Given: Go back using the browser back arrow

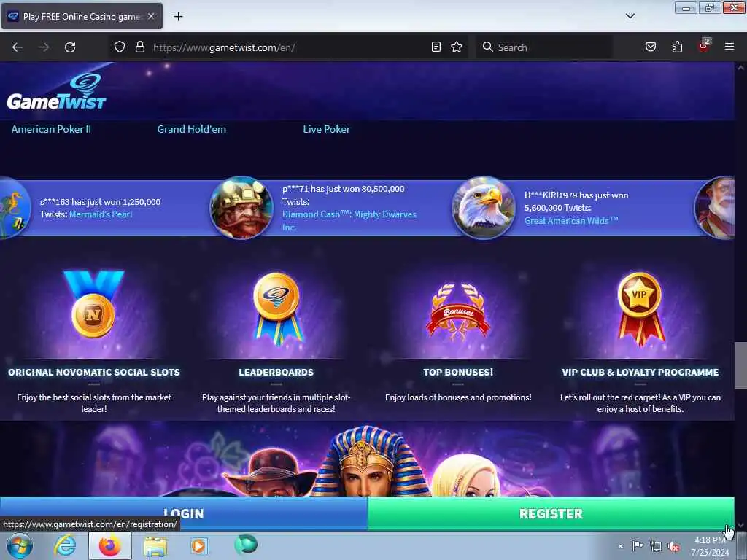Looking at the screenshot, I should click(18, 47).
